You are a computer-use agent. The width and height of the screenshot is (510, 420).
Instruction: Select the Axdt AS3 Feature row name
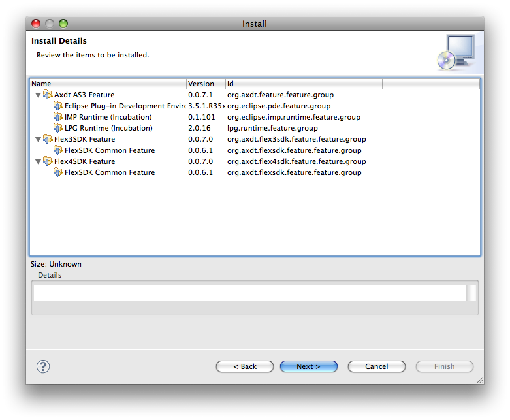pos(84,95)
